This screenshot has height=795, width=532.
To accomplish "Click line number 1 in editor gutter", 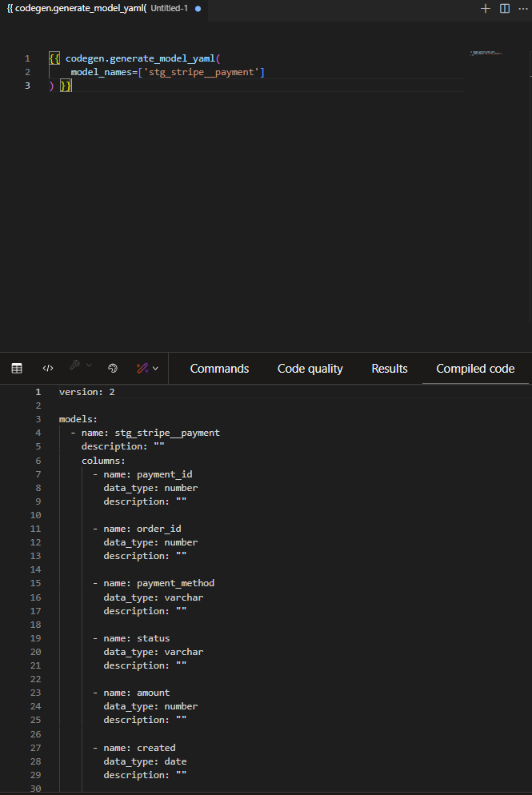I will click(27, 58).
